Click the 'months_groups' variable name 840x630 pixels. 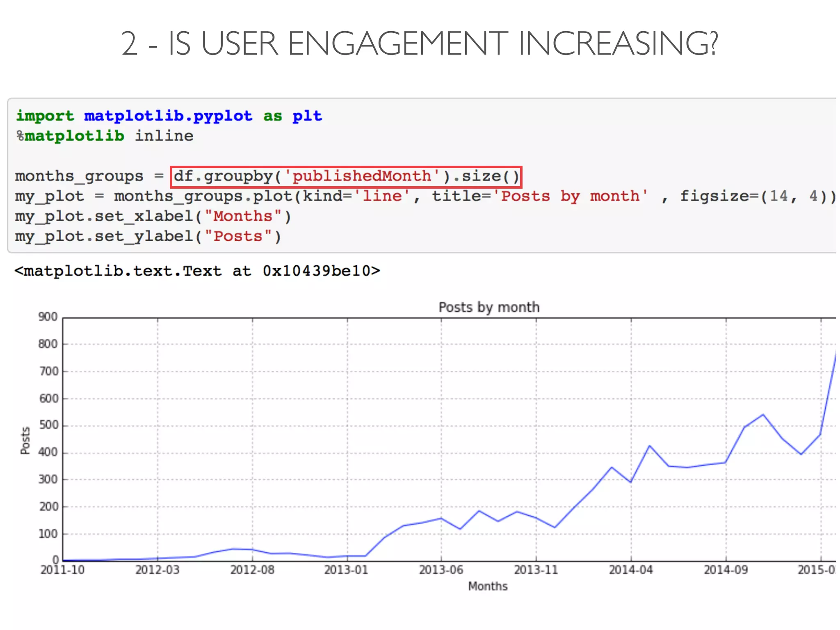click(79, 176)
